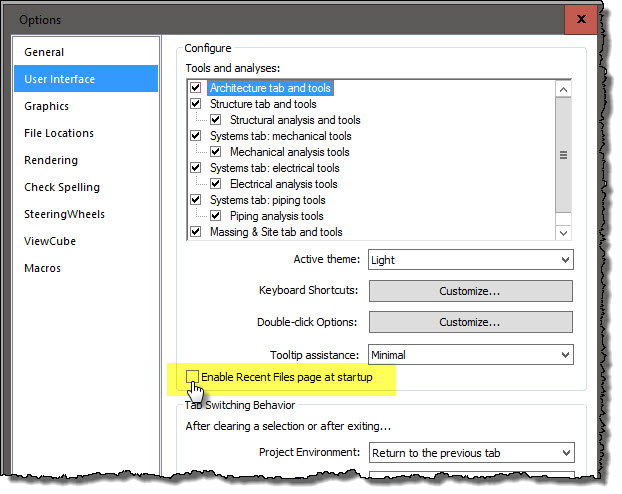Select Macros in the options list
The height and width of the screenshot is (494, 622).
86,268
